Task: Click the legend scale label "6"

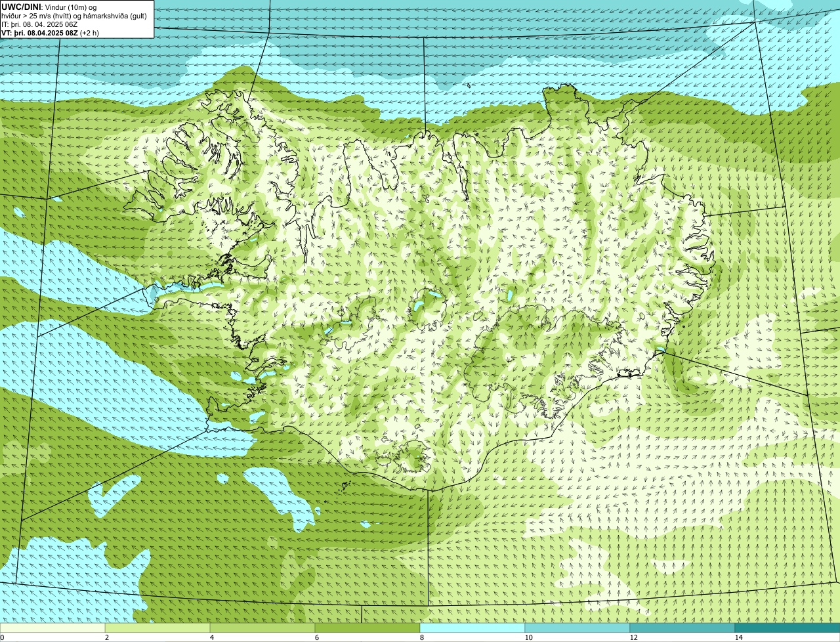Action: point(316,637)
